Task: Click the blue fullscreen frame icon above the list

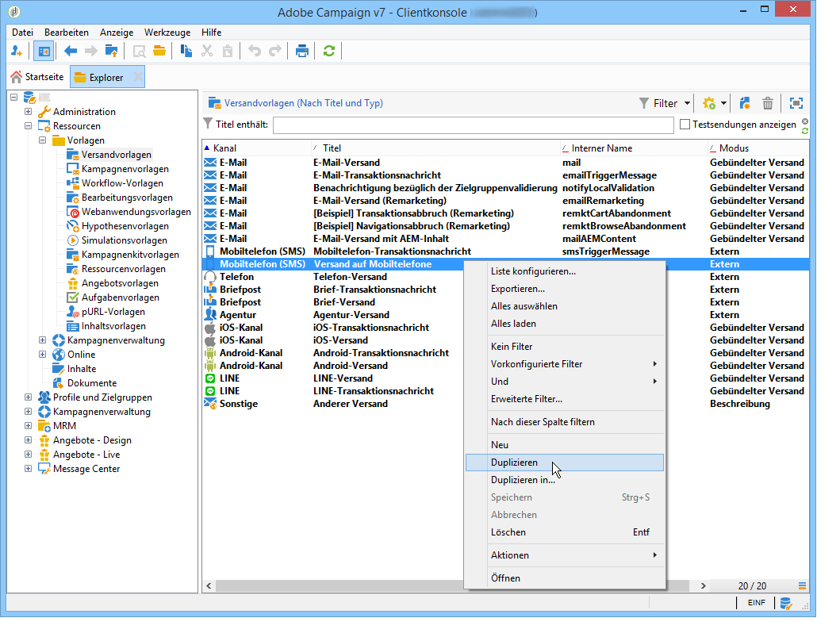Action: click(x=796, y=103)
